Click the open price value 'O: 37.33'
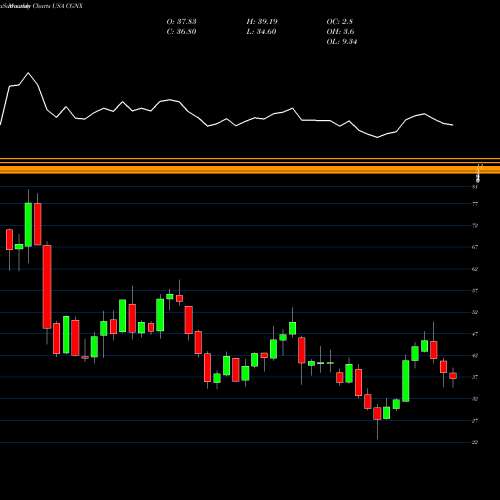 181,22
